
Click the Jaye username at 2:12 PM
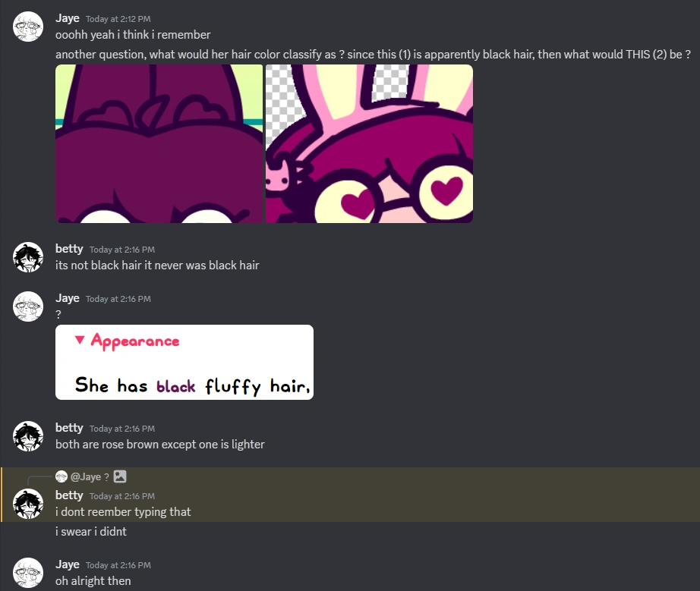pos(68,18)
